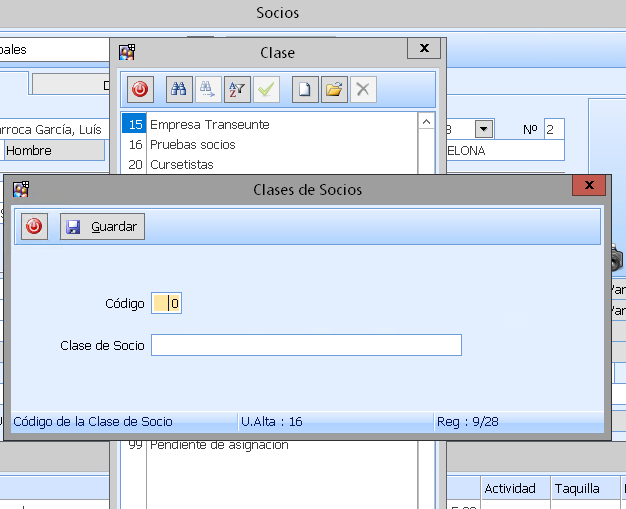Click the find next binoculars icon

click(x=208, y=90)
